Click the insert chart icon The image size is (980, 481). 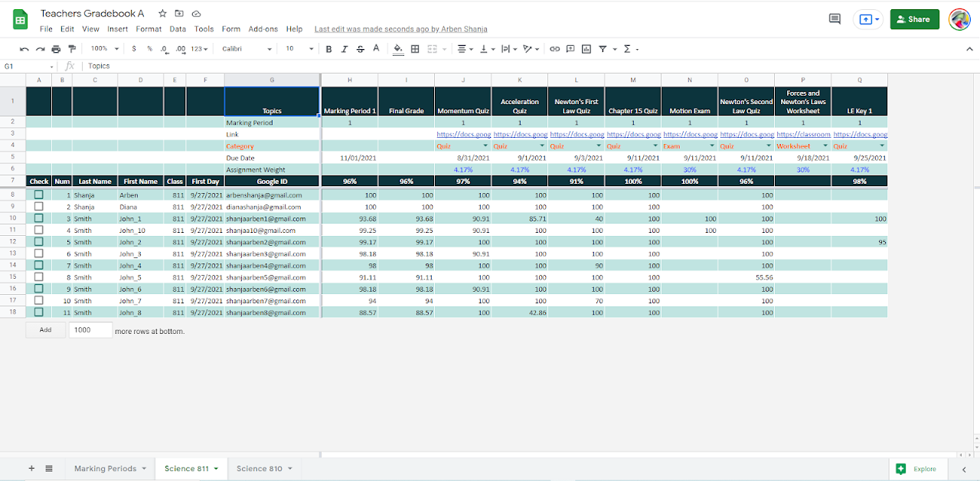(x=586, y=49)
